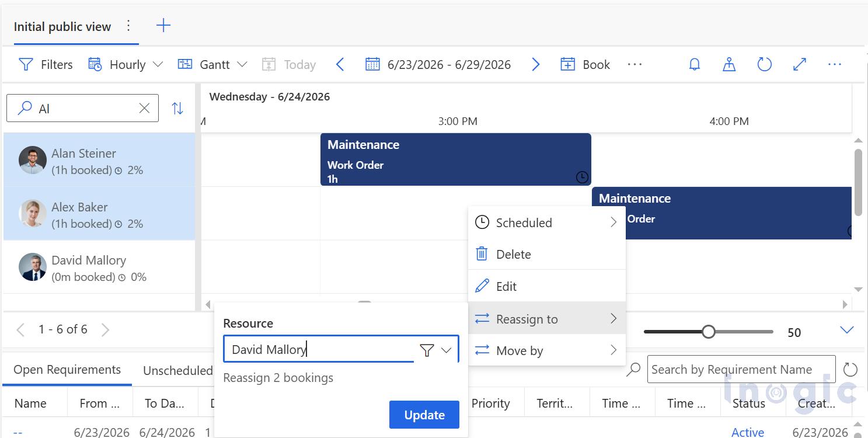Image resolution: width=868 pixels, height=438 pixels.
Task: Go to previous date range arrow
Action: [340, 64]
